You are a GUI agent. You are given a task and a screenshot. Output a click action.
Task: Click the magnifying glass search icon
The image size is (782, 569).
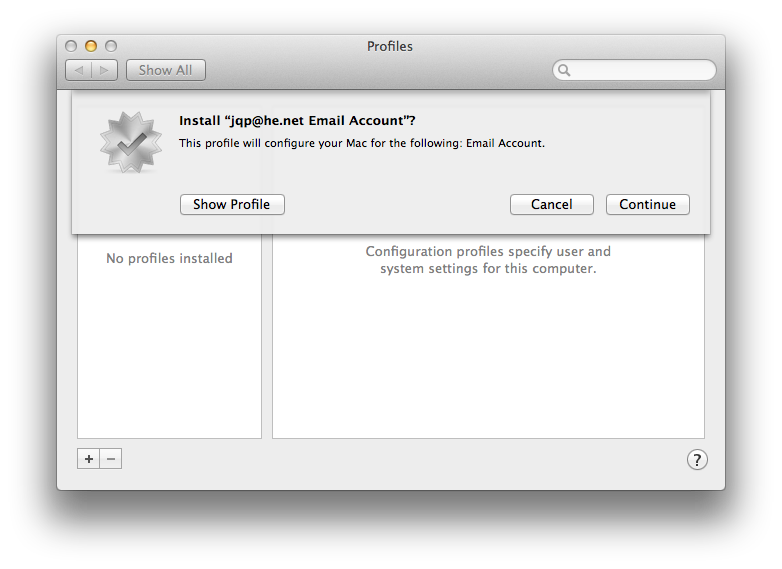coord(564,70)
